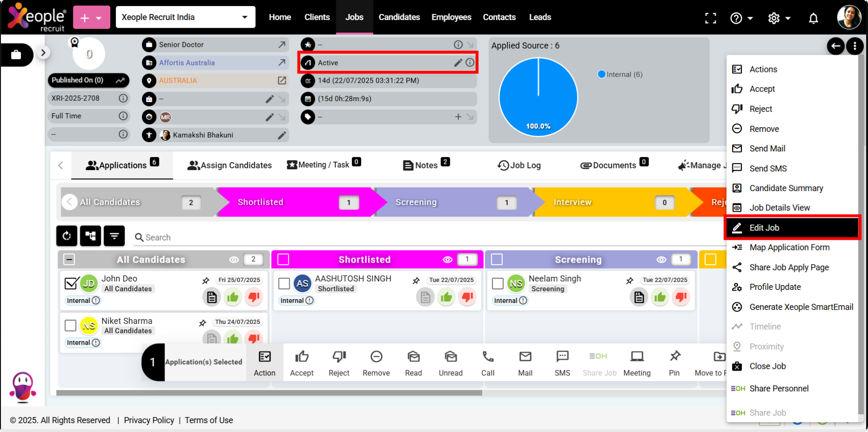Viewport: 868px width, 432px height.
Task: Mark selected application as Read
Action: [x=413, y=363]
